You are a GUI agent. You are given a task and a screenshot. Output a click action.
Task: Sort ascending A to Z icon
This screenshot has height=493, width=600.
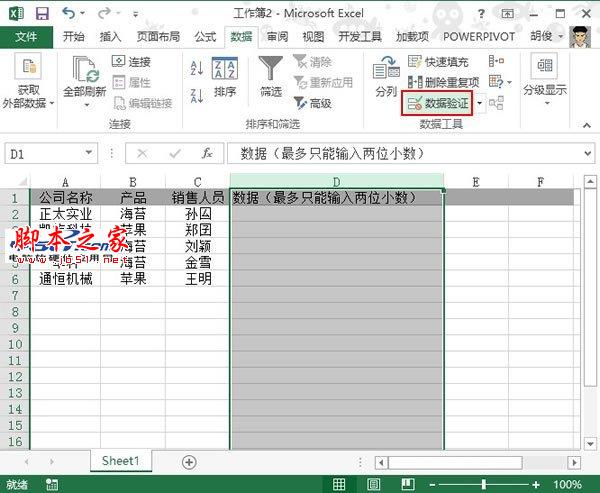click(197, 68)
